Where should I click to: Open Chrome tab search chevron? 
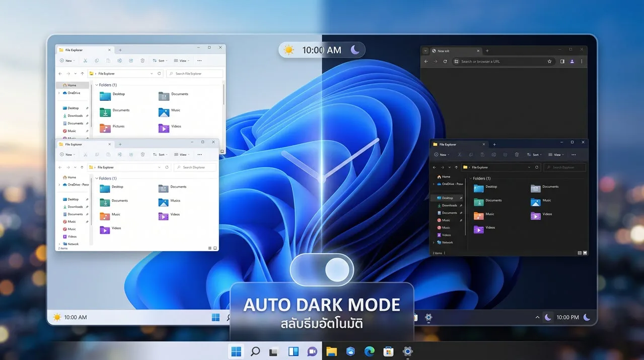click(x=425, y=50)
